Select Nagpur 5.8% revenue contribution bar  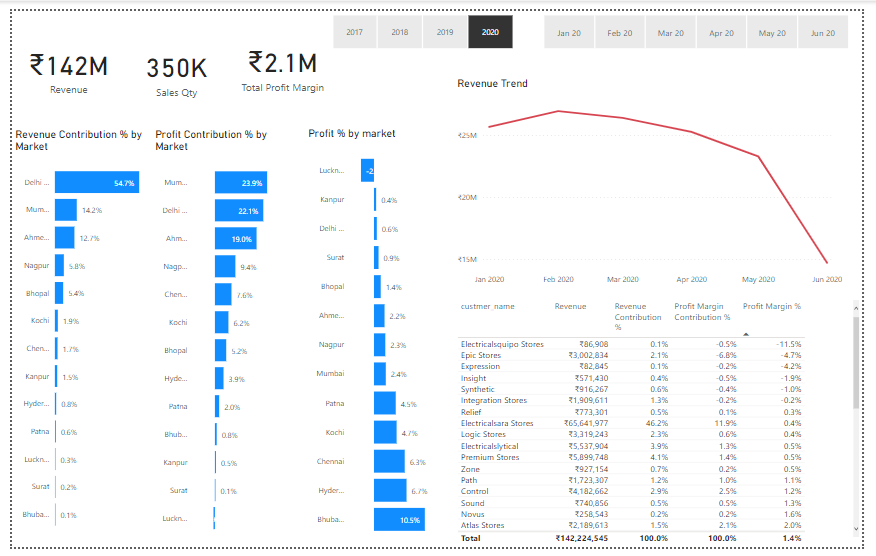59,265
